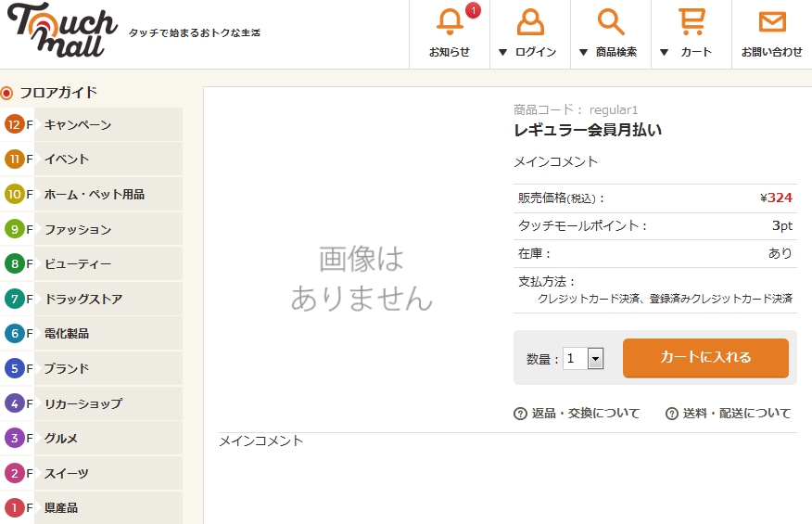Click the login person icon
The height and width of the screenshot is (524, 812).
tap(530, 22)
